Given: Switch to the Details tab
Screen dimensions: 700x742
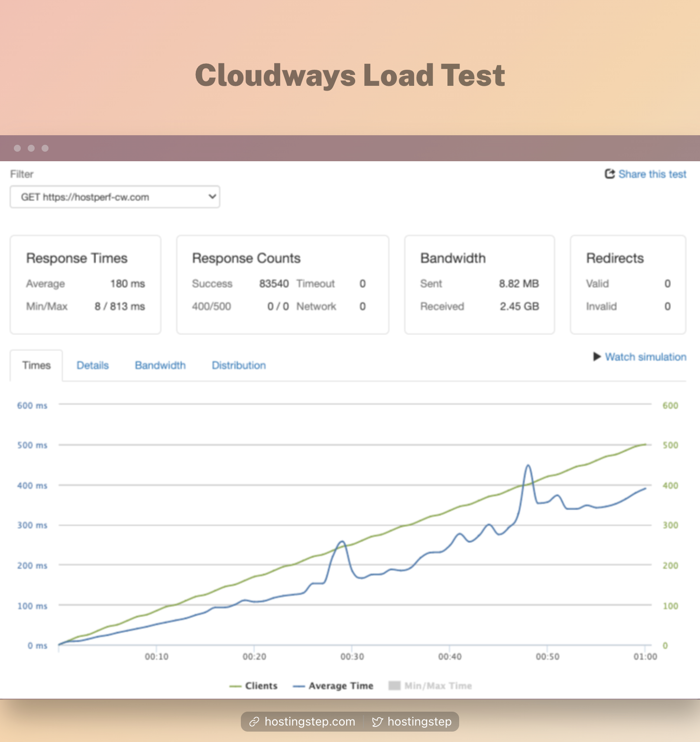Looking at the screenshot, I should [93, 365].
